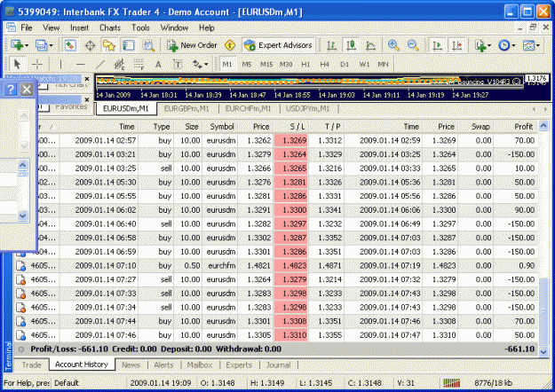Switch timeframe to MN
Viewport: 555px width, 392px height.
384,65
